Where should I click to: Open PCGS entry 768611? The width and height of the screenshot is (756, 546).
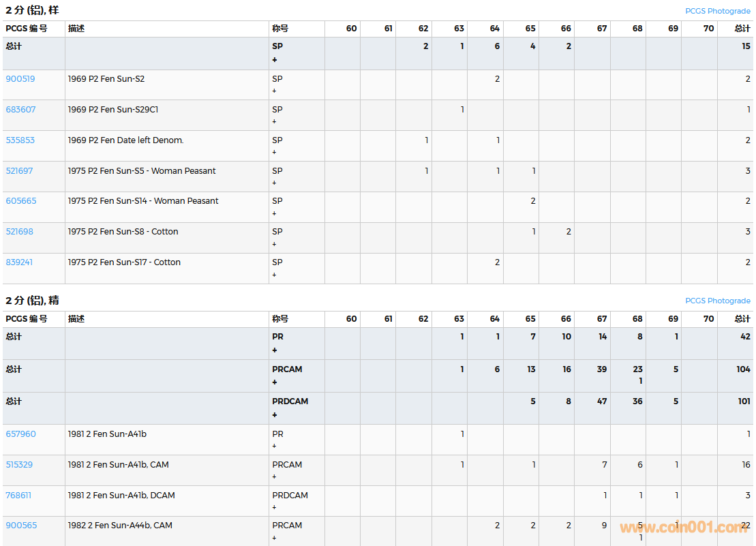pyautogui.click(x=18, y=496)
